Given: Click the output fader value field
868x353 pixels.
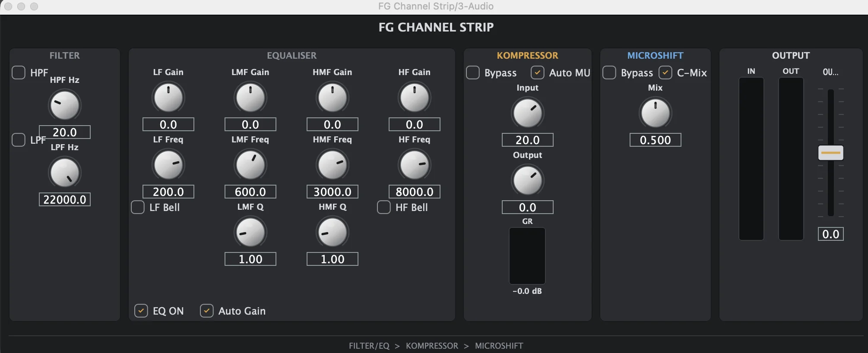Looking at the screenshot, I should [831, 234].
